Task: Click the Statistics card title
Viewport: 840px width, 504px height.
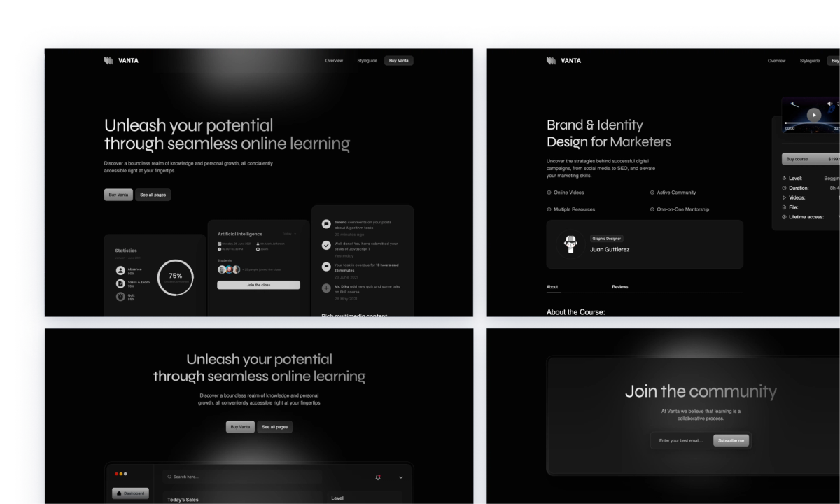Action: click(x=126, y=251)
